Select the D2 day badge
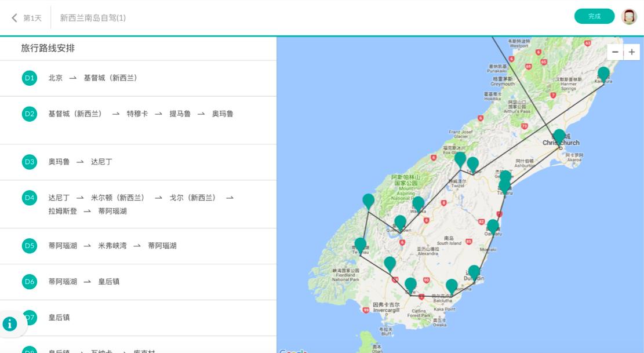 [30, 114]
